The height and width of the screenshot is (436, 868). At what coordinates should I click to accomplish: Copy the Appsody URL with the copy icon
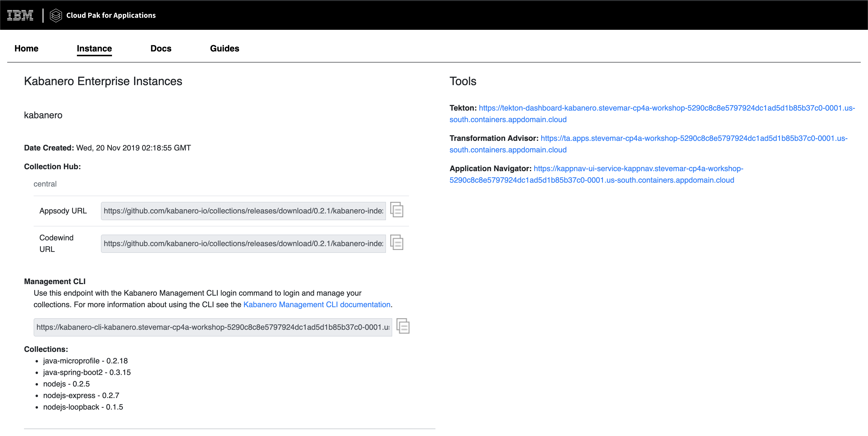pyautogui.click(x=397, y=210)
